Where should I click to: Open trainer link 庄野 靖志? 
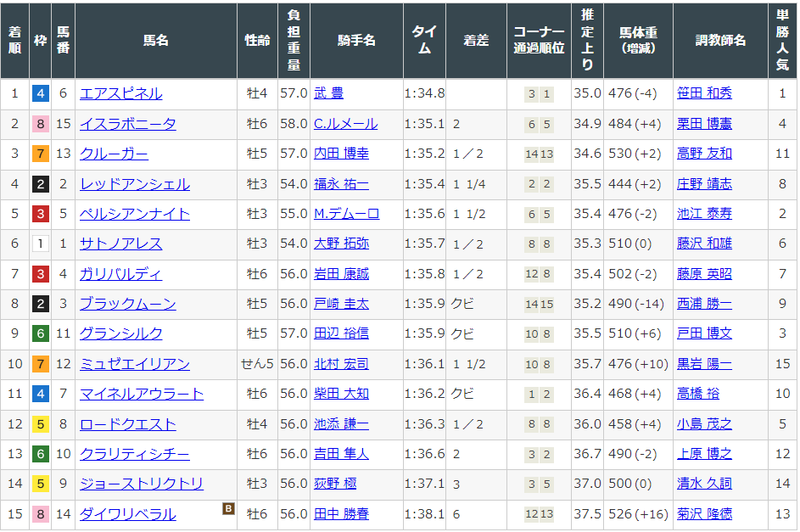(704, 184)
